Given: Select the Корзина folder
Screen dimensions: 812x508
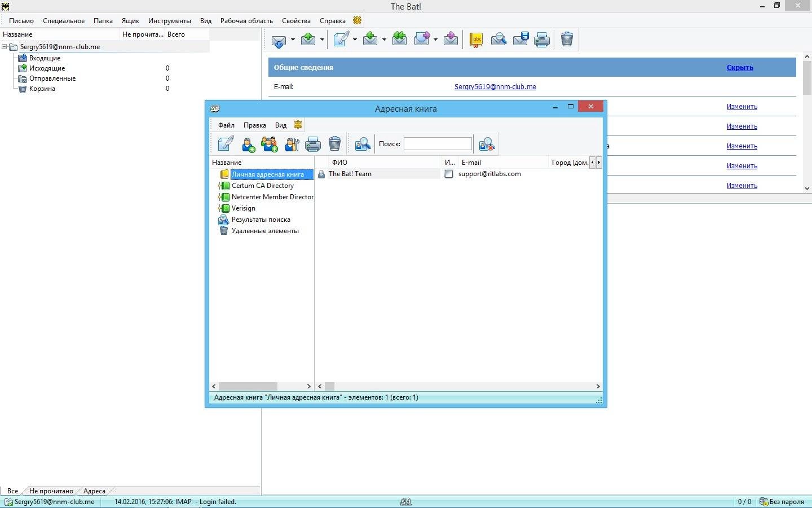Looking at the screenshot, I should [42, 89].
